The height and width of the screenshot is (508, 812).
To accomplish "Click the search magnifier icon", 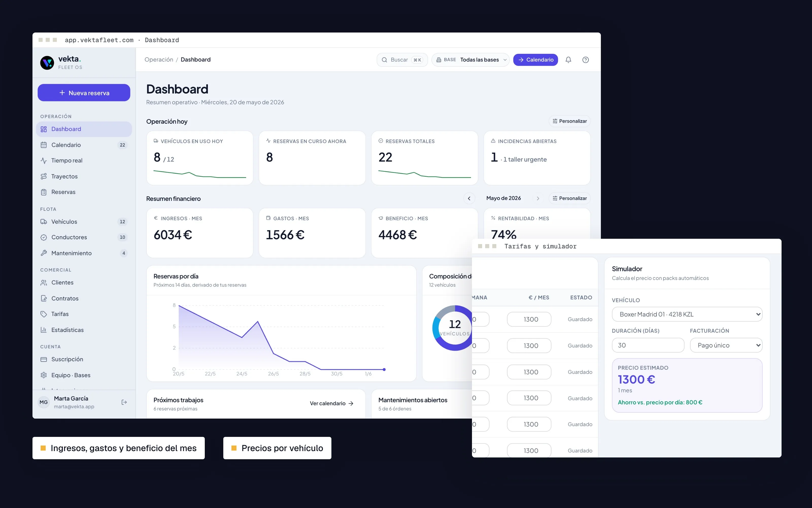I will [x=384, y=60].
